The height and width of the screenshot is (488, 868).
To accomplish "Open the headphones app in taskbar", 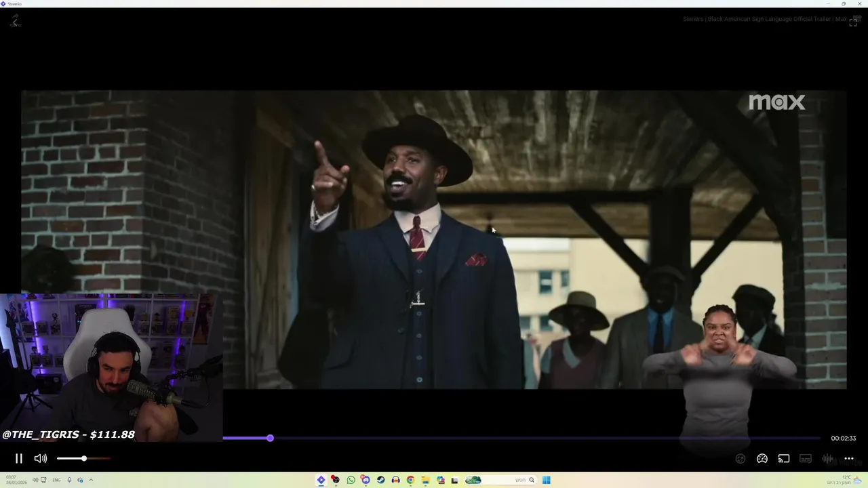I will click(x=395, y=480).
